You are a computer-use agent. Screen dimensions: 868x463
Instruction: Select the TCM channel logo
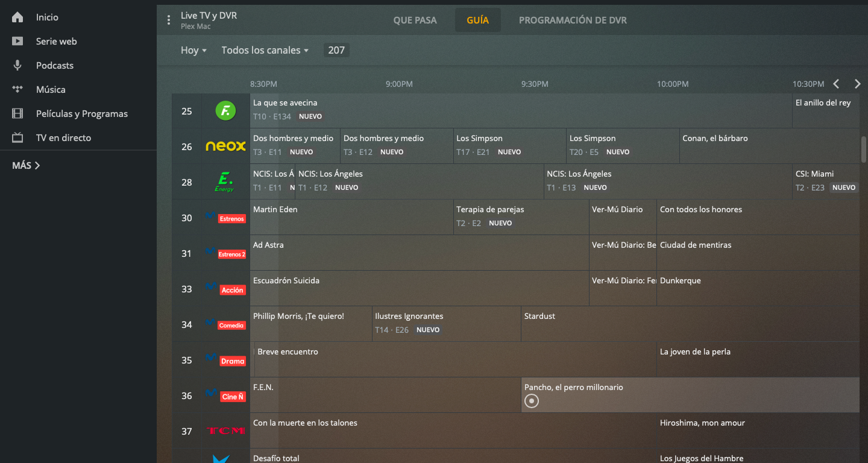coord(225,431)
